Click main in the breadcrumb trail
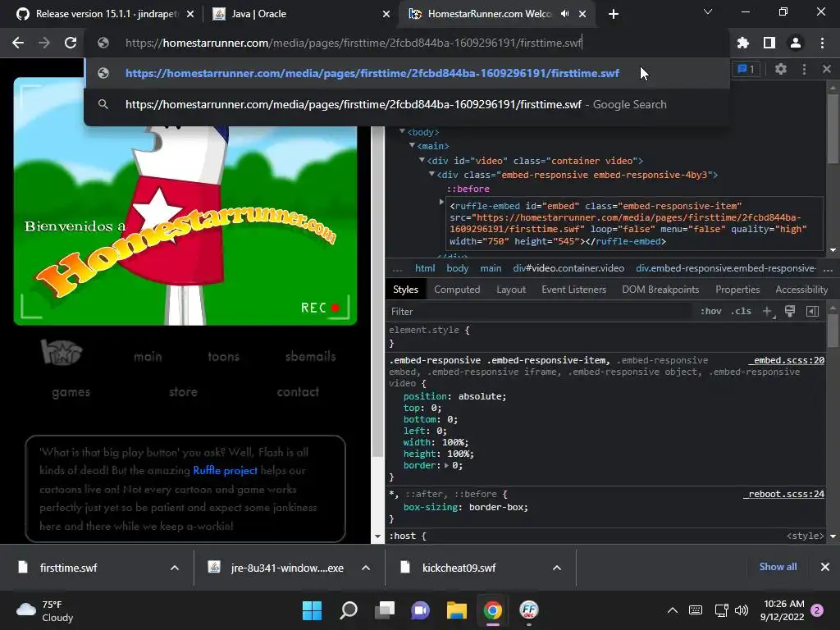 click(491, 268)
